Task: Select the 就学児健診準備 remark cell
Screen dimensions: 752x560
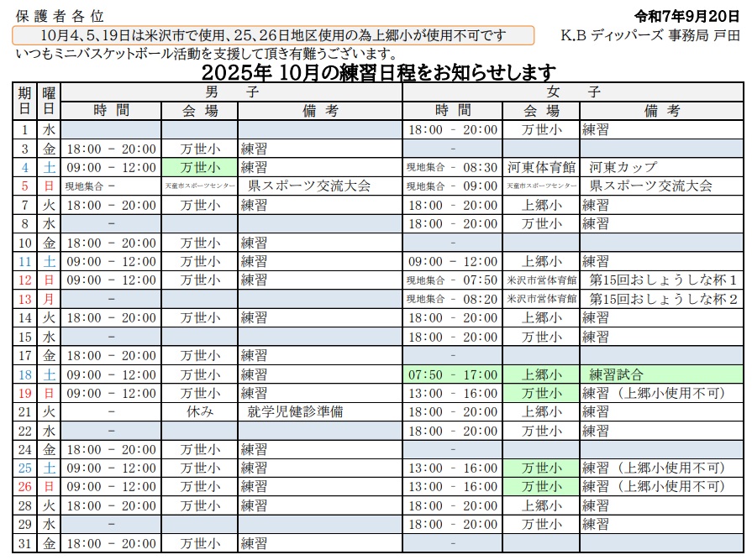Action: pos(295,411)
